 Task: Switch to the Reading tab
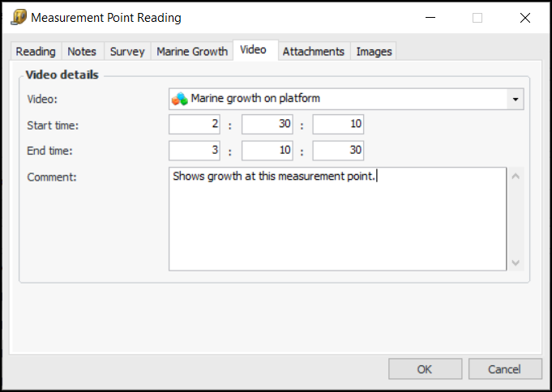coord(36,51)
